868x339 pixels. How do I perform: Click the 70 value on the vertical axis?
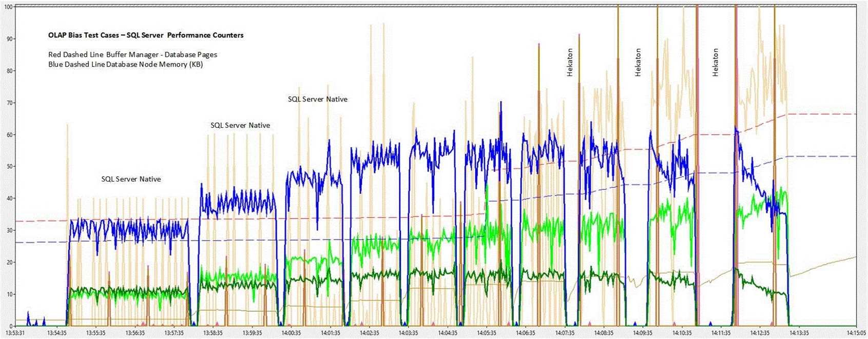click(10, 103)
